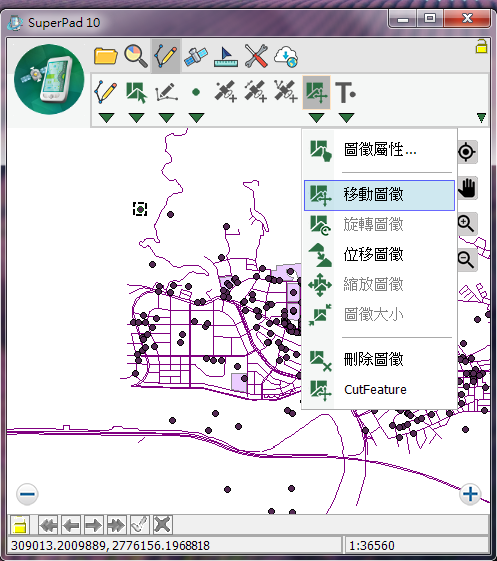This screenshot has width=497, height=561.
Task: Toggle the bottom-left yellow layer icon
Action: pos(19,525)
